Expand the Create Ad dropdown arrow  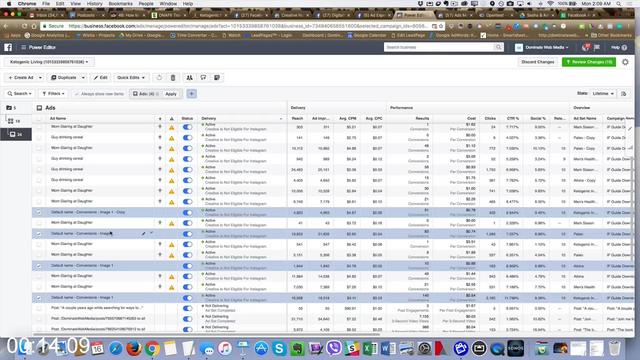click(40, 78)
